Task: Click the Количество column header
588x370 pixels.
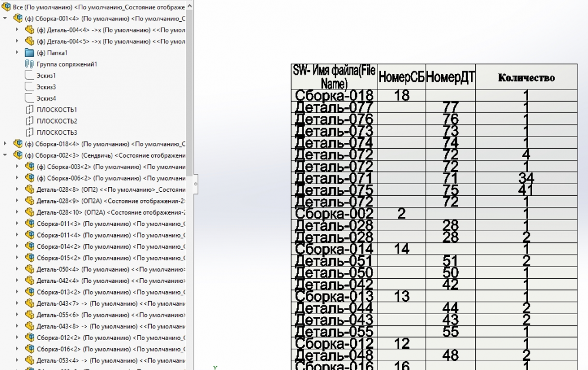Action: (x=526, y=78)
